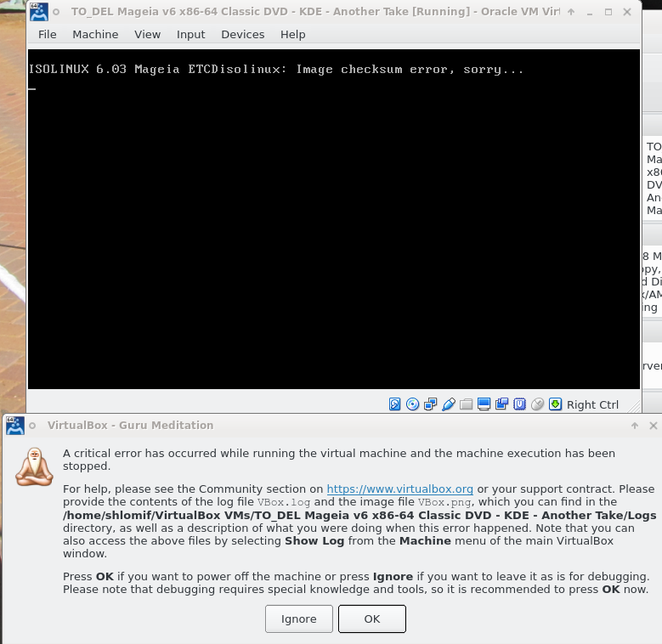The height and width of the screenshot is (644, 662).
Task: Click the sticky circle in Guru Meditation title bar
Action: tap(32, 426)
